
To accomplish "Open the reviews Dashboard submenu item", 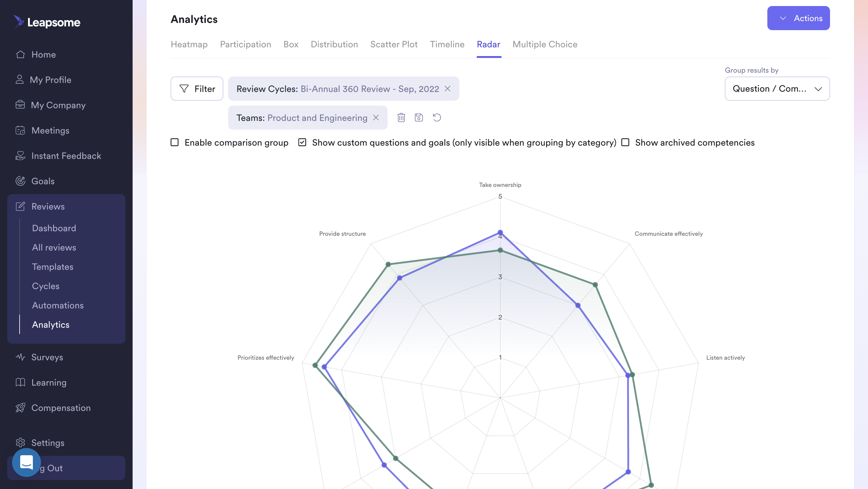I will (54, 228).
